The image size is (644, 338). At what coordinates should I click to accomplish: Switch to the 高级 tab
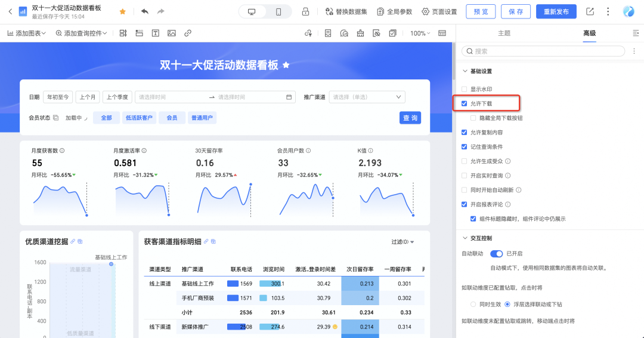(x=589, y=33)
